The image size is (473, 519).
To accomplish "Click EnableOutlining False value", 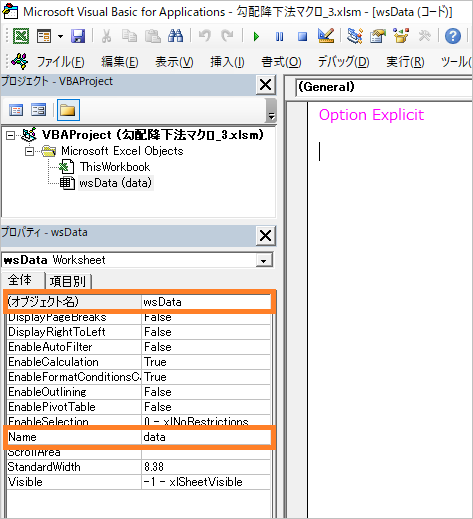I will [206, 392].
